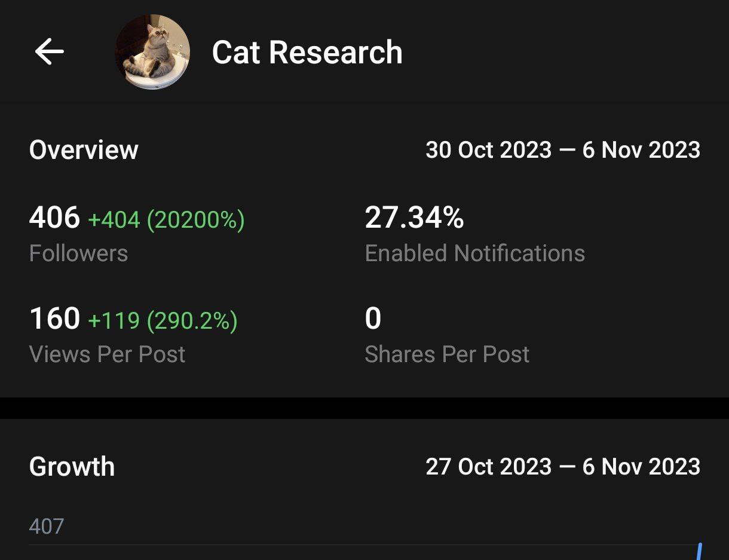Tap the back arrow icon
The width and height of the screenshot is (729, 560).
tap(49, 52)
